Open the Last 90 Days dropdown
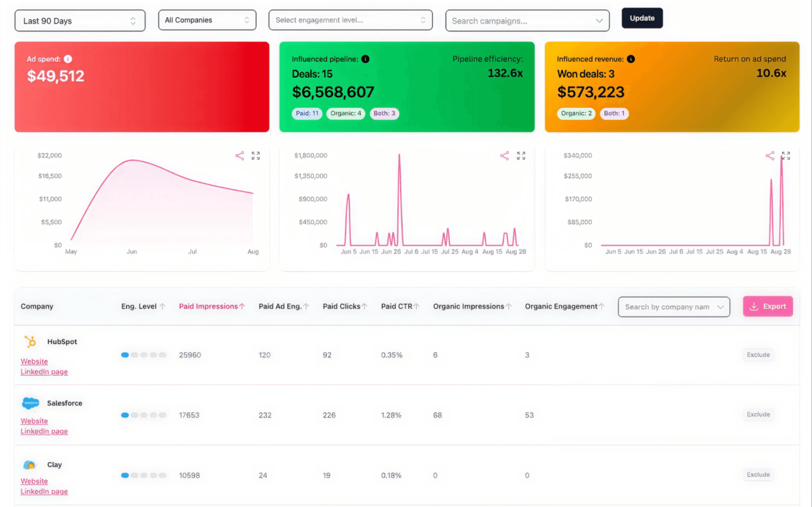 (80, 21)
